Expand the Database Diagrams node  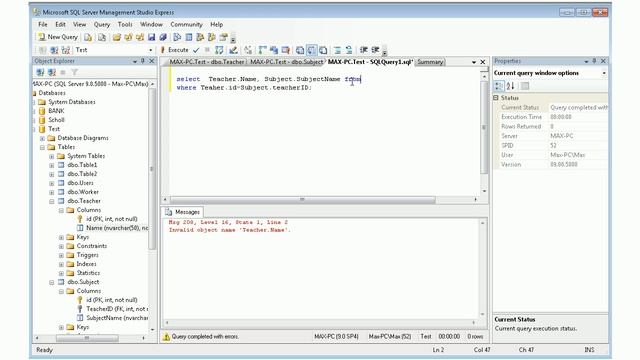(x=42, y=138)
